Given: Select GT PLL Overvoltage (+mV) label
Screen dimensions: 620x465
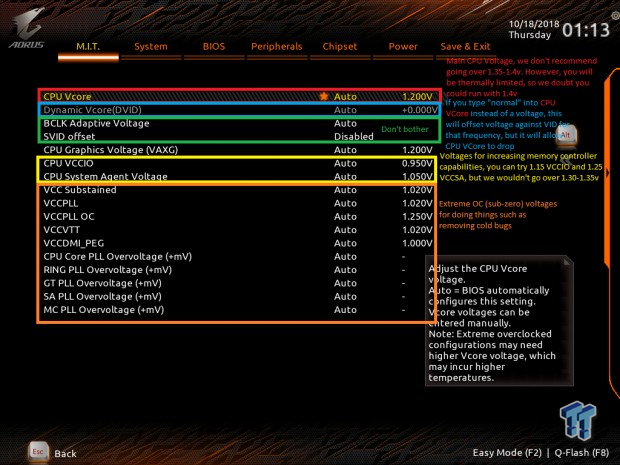Looking at the screenshot, I should point(102,283).
